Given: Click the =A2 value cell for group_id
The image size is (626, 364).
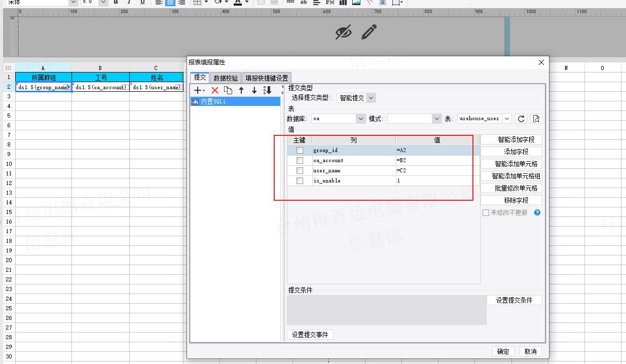Looking at the screenshot, I should point(437,151).
